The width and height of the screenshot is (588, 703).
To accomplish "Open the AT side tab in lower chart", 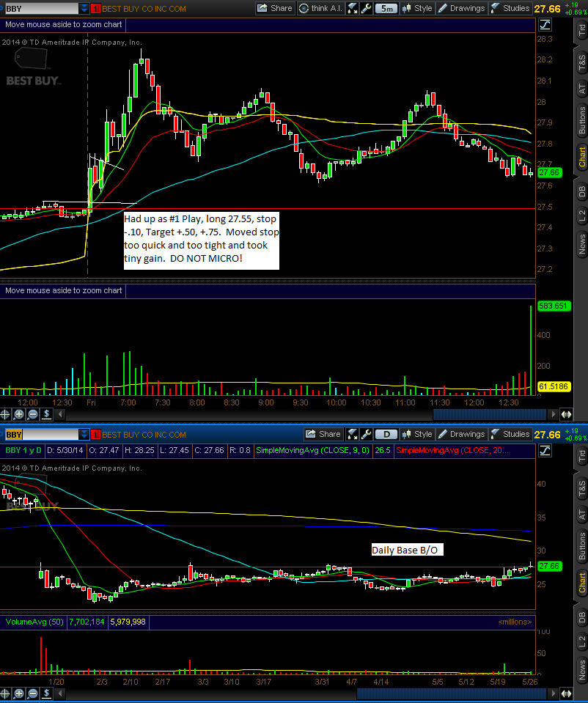I will point(581,515).
